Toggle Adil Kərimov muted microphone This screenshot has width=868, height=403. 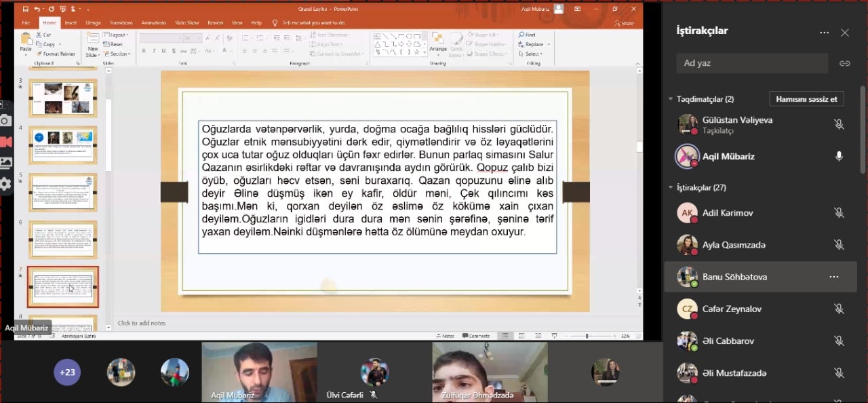pyautogui.click(x=839, y=213)
